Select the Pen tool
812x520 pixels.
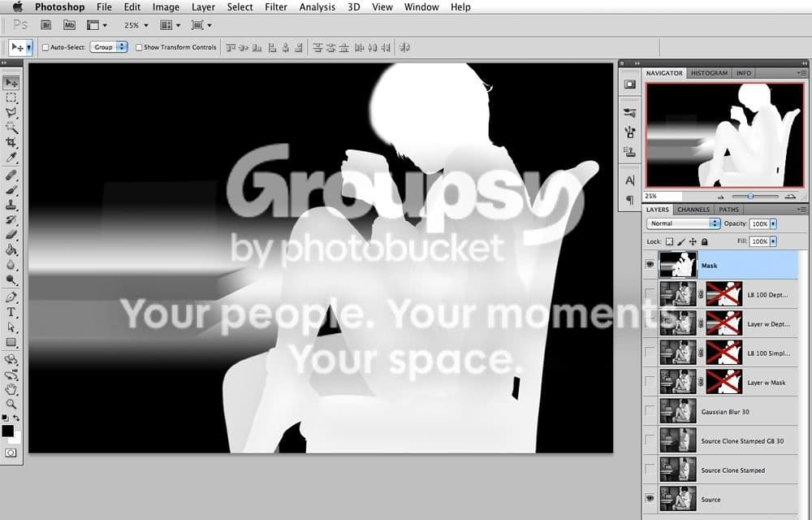tap(11, 297)
